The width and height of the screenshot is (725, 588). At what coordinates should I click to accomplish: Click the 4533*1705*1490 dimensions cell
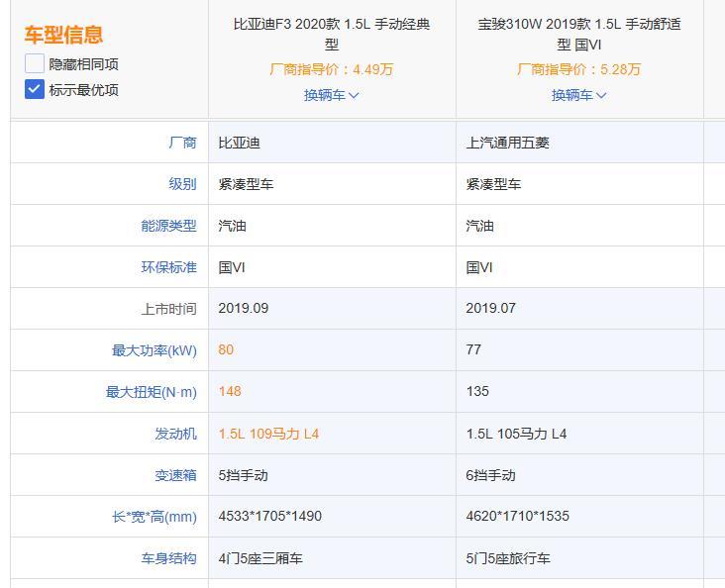(332, 517)
